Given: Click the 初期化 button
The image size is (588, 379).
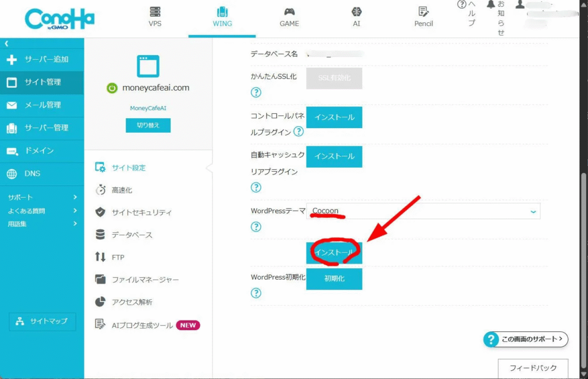Looking at the screenshot, I should 334,279.
